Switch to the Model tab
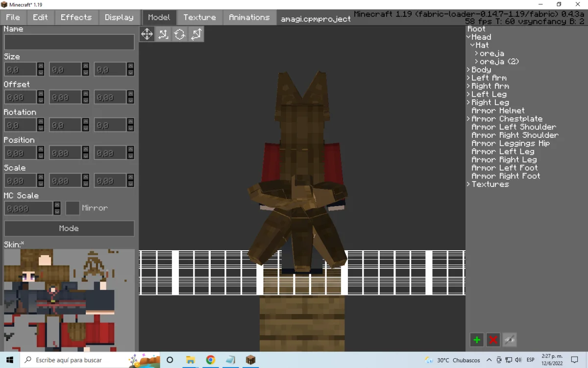Screen dimensions: 588x368 tap(159, 17)
